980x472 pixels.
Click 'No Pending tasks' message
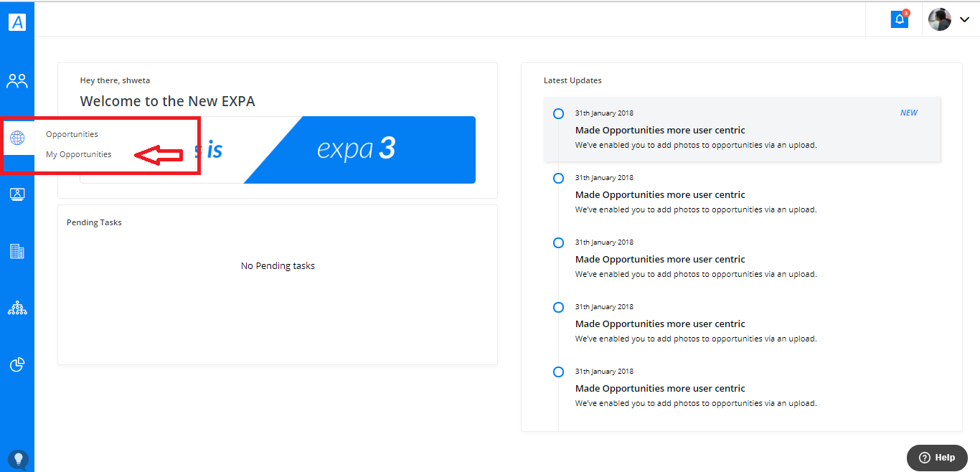278,265
